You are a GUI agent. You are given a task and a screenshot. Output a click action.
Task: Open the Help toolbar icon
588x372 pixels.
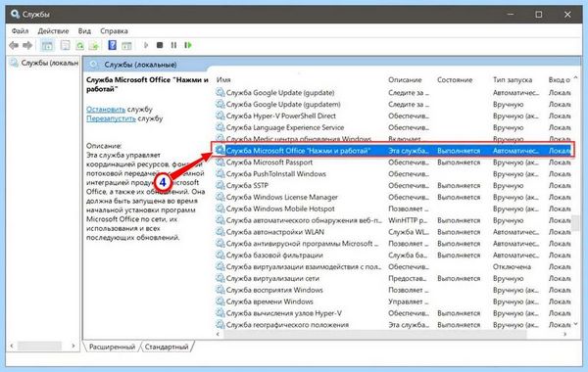[112, 45]
